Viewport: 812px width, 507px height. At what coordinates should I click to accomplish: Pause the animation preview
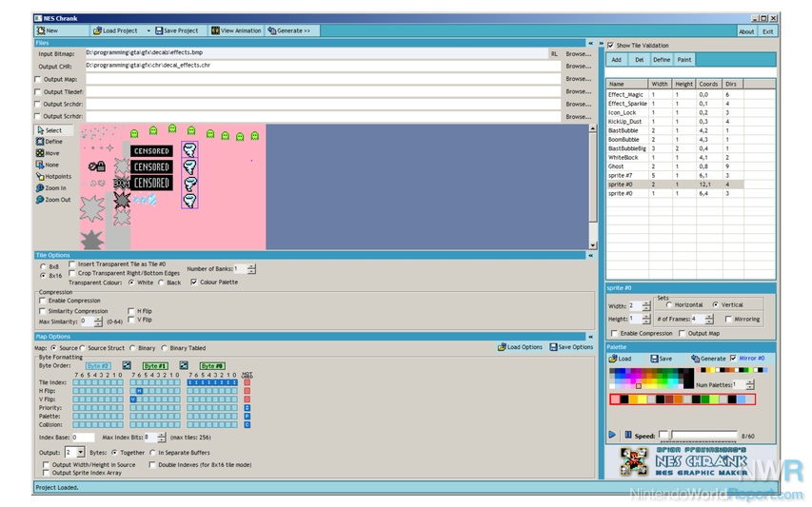point(628,435)
